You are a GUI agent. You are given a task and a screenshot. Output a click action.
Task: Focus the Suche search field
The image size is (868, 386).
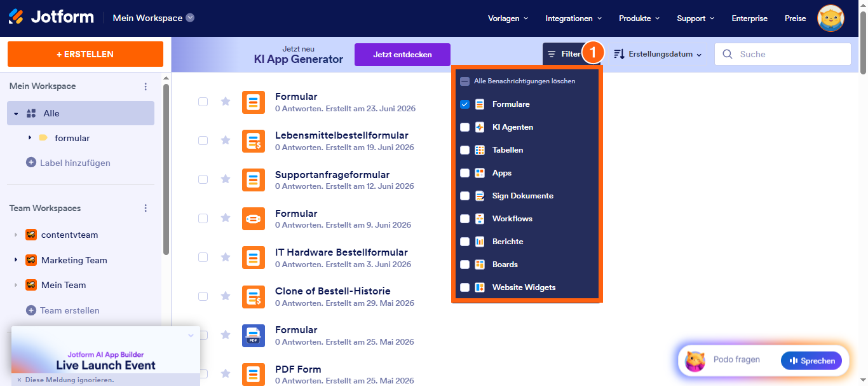[x=783, y=55]
